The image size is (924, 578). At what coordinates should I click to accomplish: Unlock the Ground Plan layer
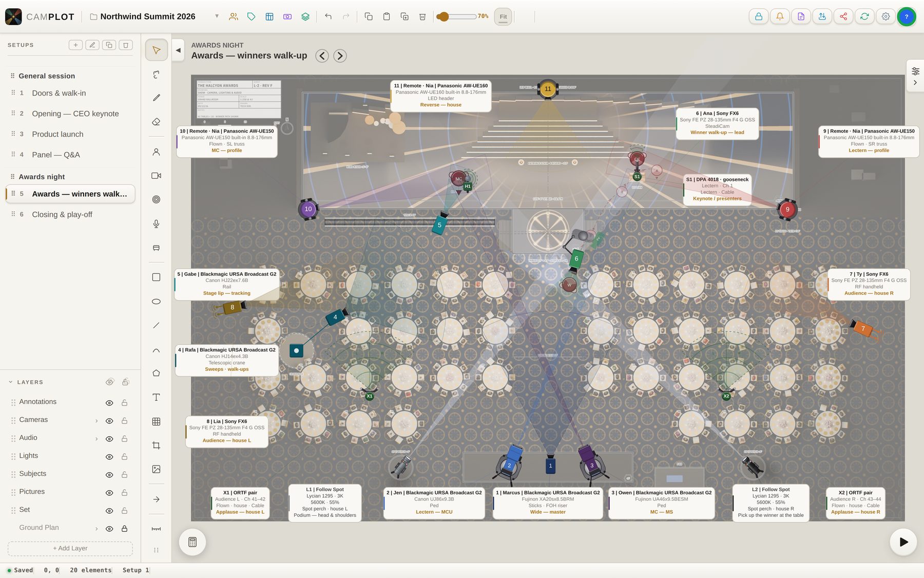[x=124, y=529]
